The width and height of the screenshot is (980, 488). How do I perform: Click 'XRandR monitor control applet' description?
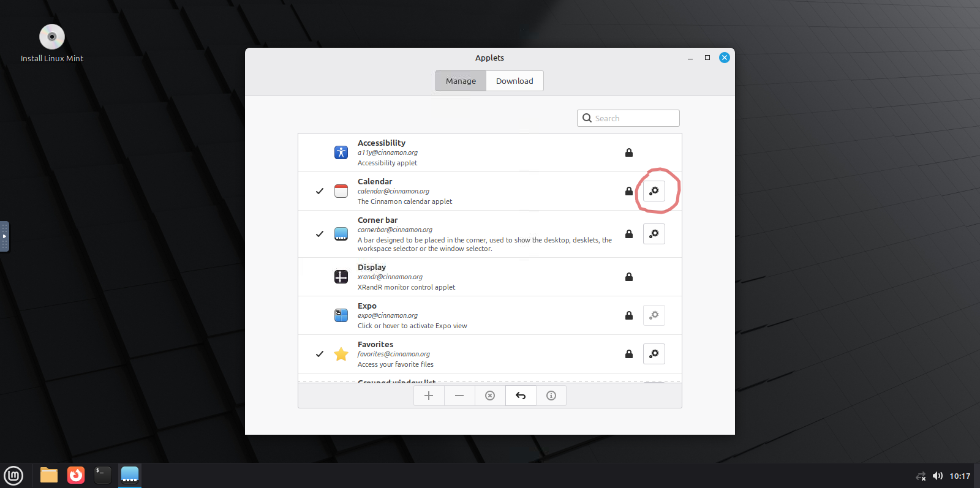[x=407, y=287]
